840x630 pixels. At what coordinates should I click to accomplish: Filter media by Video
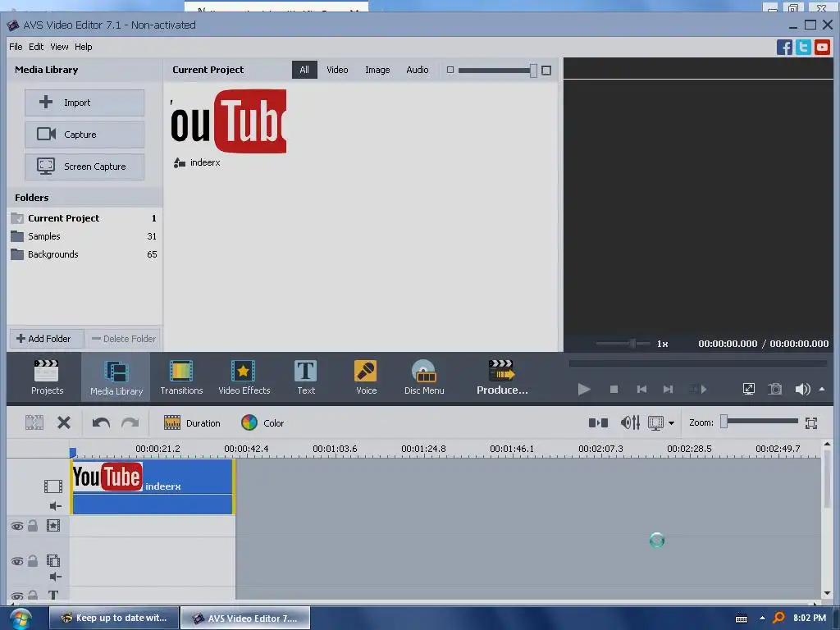click(337, 70)
